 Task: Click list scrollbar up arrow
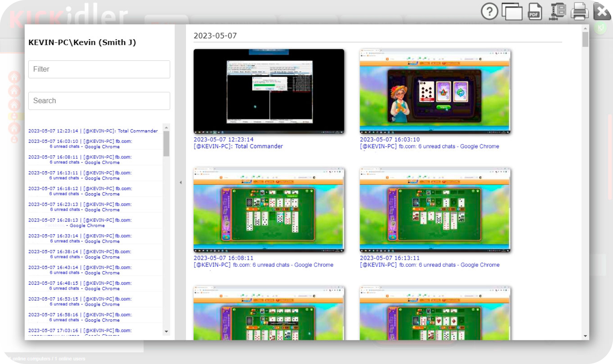coord(166,127)
